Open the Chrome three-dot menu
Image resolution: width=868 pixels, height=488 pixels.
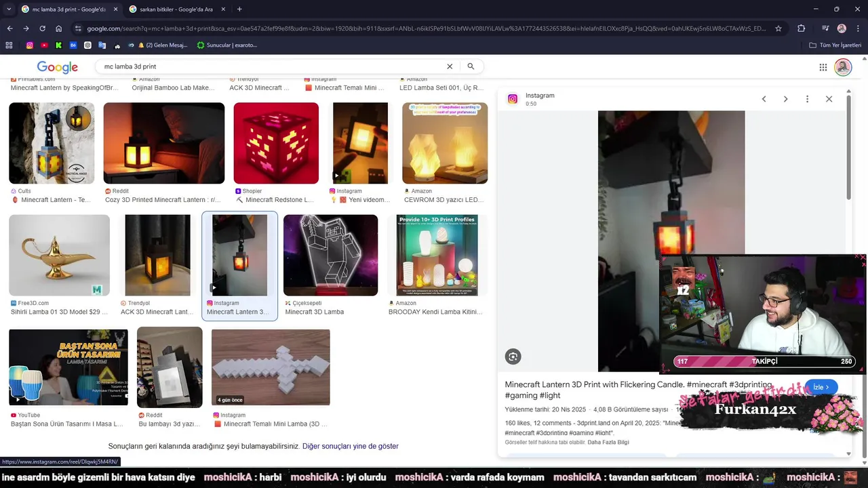pos(859,28)
